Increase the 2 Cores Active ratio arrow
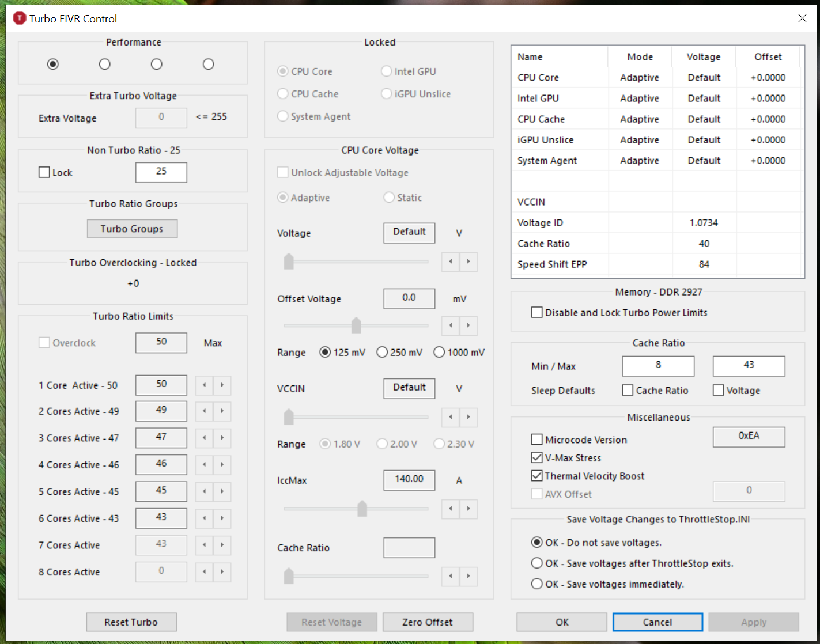The height and width of the screenshot is (644, 820). [222, 411]
